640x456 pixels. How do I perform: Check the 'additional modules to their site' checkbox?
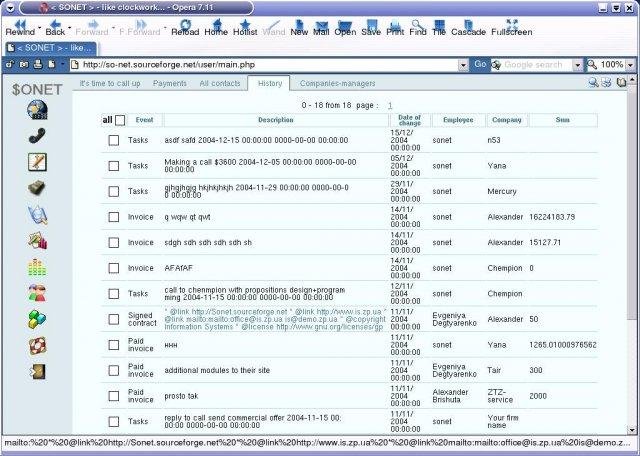114,370
